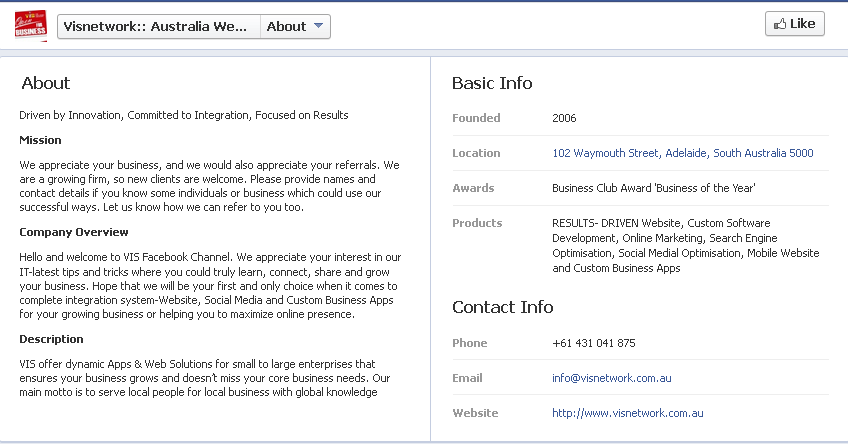The width and height of the screenshot is (848, 444).
Task: Click the Business Club Award text
Action: (x=654, y=188)
